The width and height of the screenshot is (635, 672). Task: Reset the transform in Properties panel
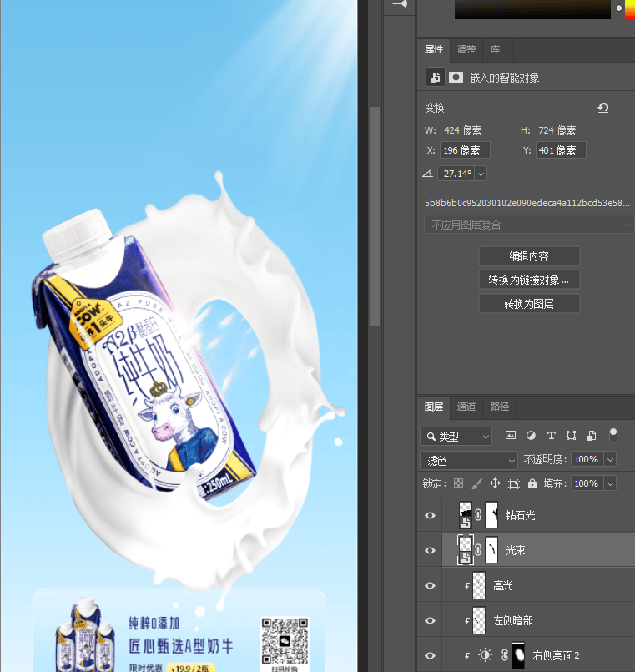(x=602, y=108)
